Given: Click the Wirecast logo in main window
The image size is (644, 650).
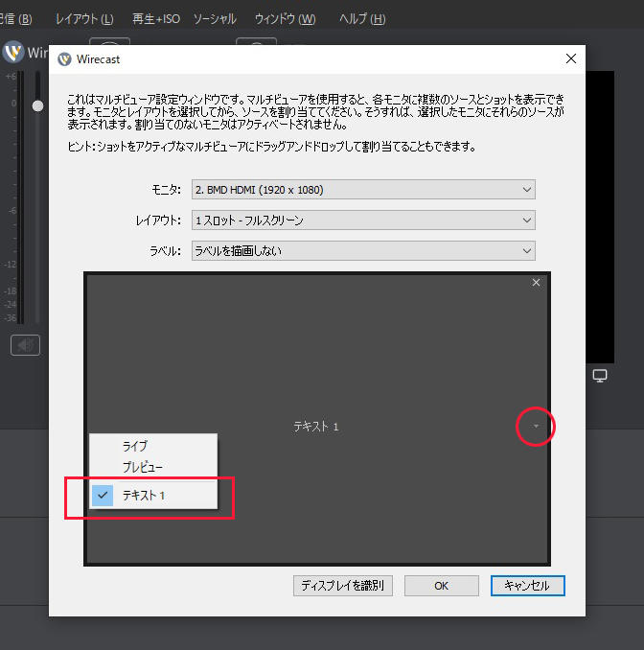Looking at the screenshot, I should (13, 52).
